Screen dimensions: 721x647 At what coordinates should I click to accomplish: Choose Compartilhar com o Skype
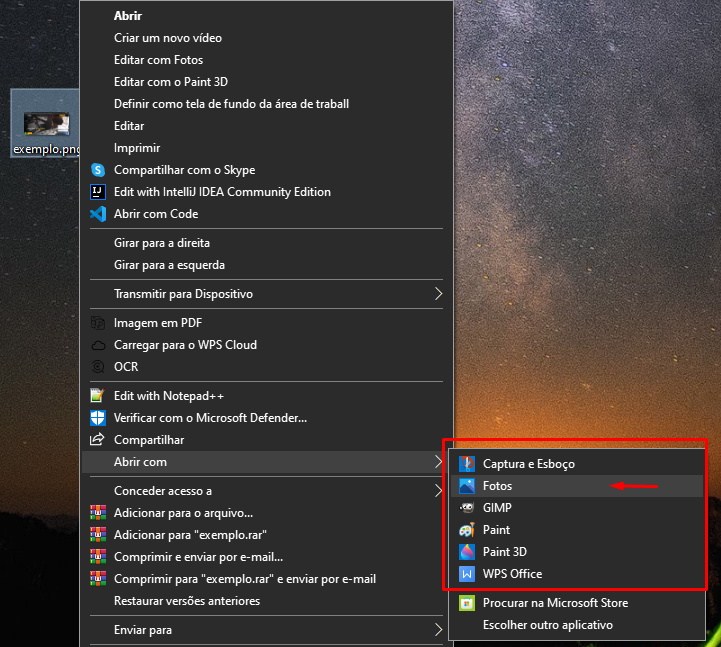point(267,170)
